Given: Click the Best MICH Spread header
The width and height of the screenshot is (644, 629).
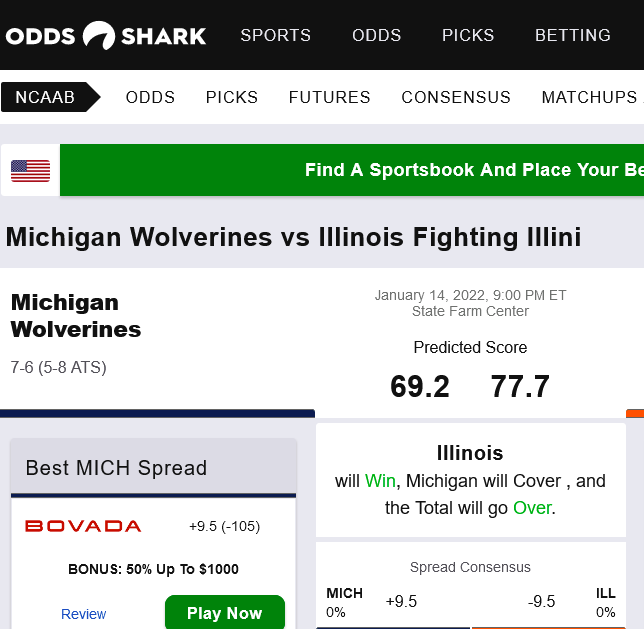Looking at the screenshot, I should (116, 467).
